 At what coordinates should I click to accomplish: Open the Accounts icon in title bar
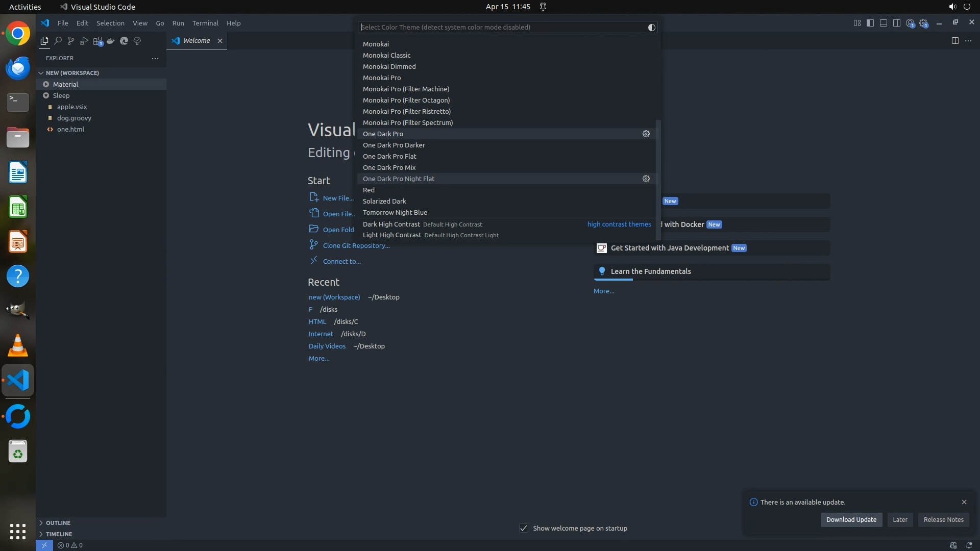910,23
